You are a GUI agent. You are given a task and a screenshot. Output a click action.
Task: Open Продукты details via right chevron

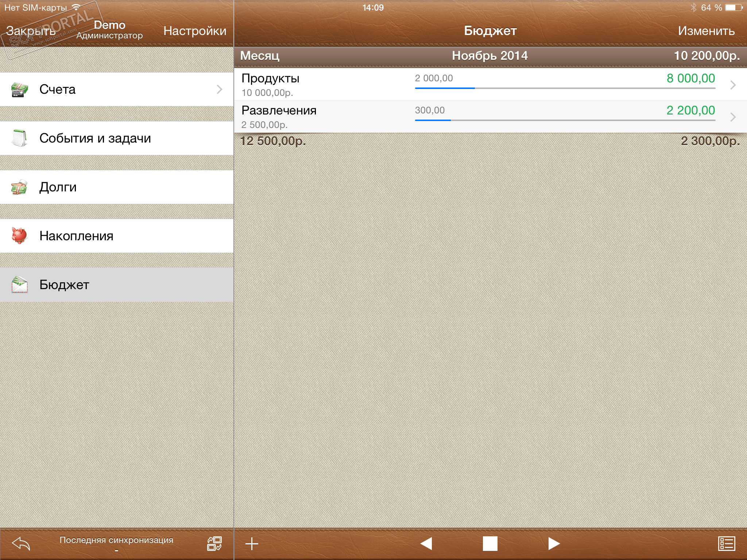click(733, 85)
